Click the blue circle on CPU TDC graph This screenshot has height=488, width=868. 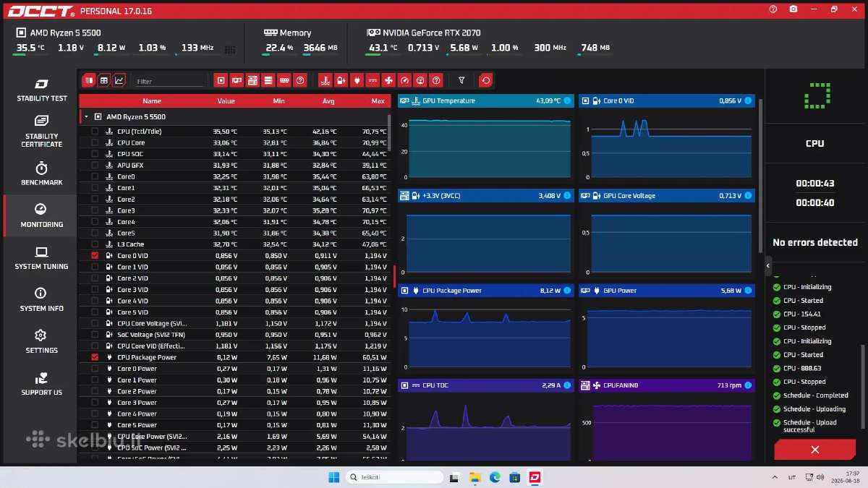pyautogui.click(x=567, y=385)
